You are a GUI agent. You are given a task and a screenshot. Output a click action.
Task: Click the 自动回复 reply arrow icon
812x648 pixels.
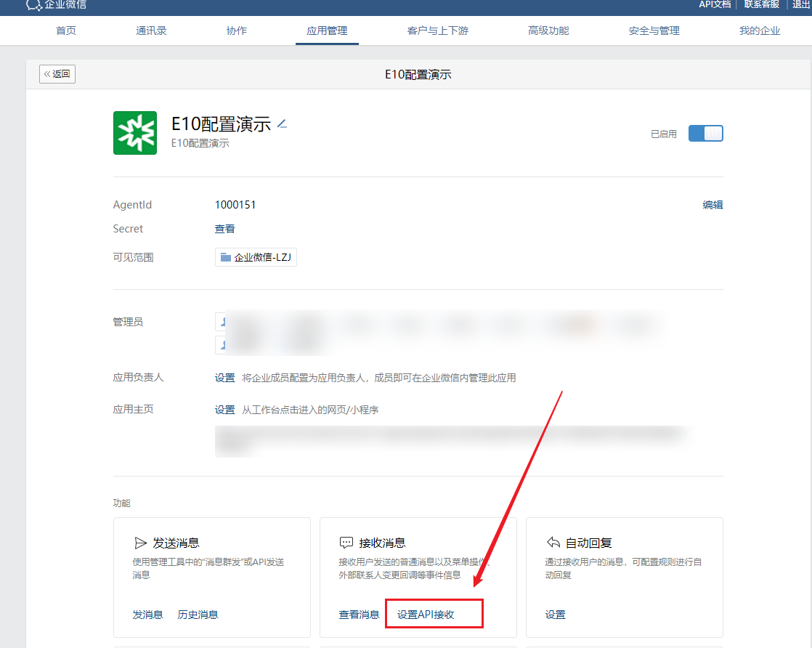pos(553,543)
